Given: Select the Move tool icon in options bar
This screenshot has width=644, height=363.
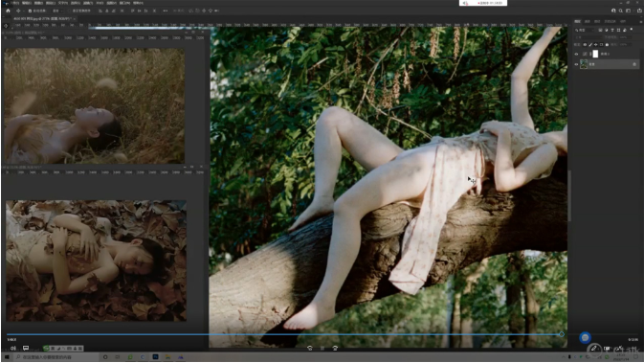Looking at the screenshot, I should (18, 11).
